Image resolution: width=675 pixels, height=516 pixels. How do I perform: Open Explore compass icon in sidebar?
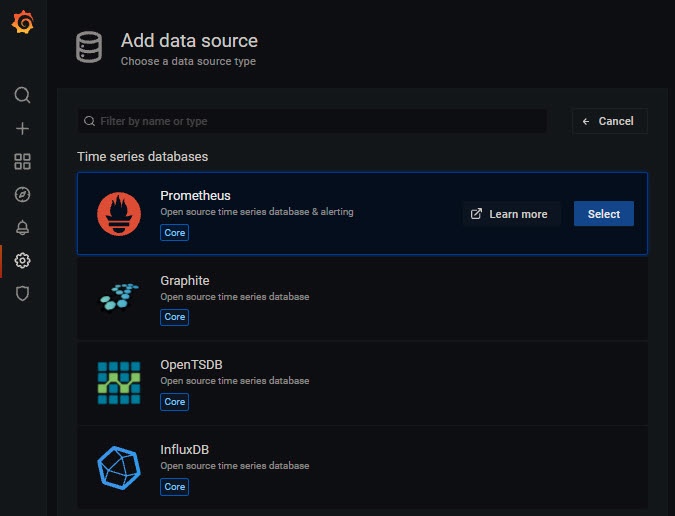pos(22,194)
